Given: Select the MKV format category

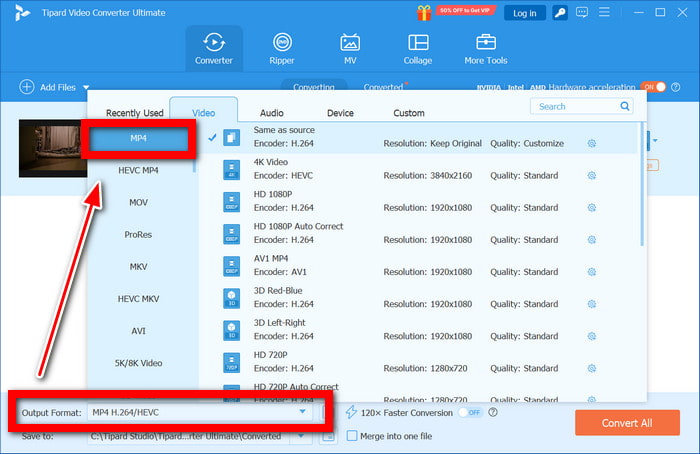Looking at the screenshot, I should coord(138,267).
